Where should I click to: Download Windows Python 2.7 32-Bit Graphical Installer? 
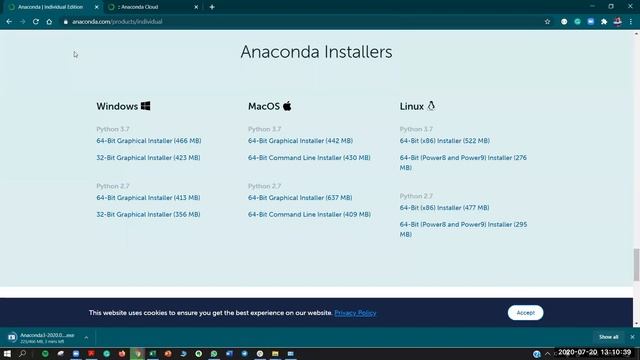(148, 214)
